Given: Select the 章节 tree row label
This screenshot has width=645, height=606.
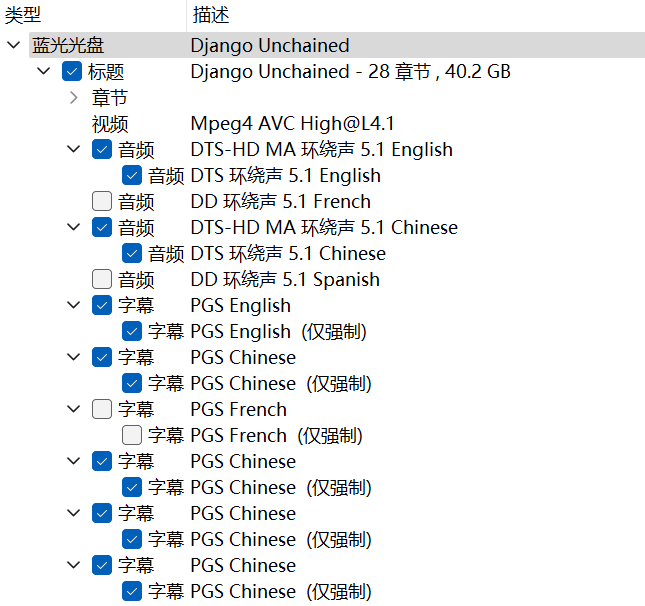Looking at the screenshot, I should [110, 98].
